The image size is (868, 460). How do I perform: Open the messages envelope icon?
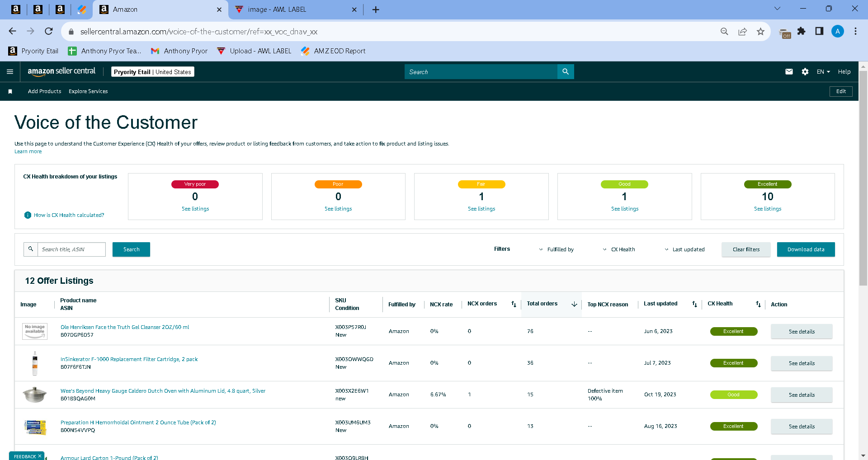tap(789, 72)
